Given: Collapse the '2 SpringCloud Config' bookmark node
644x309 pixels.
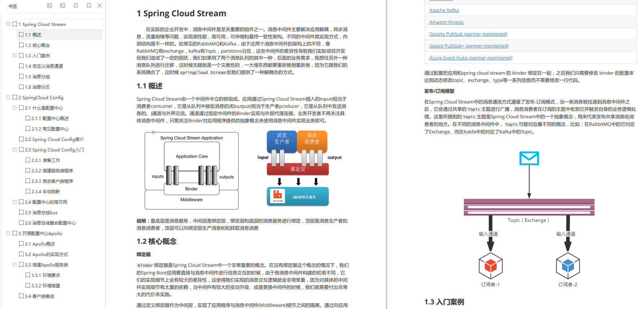Looking at the screenshot, I should click(8, 97).
